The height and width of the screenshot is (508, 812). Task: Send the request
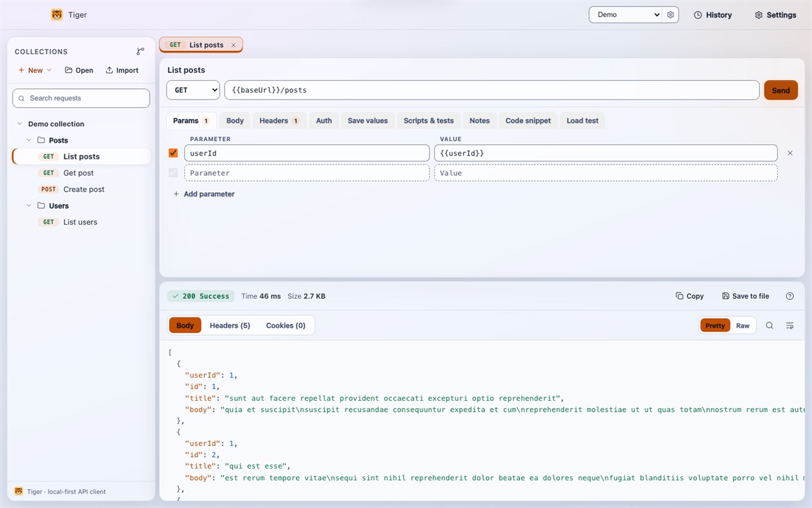coord(780,90)
